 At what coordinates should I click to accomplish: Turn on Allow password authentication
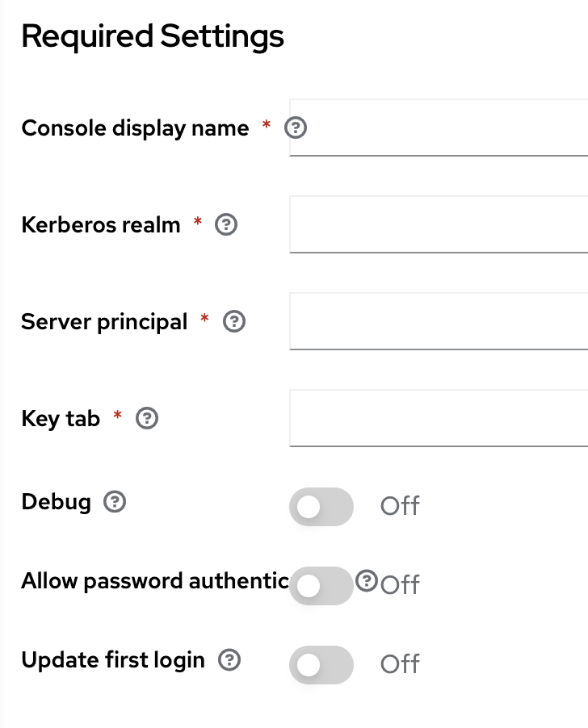pyautogui.click(x=321, y=585)
